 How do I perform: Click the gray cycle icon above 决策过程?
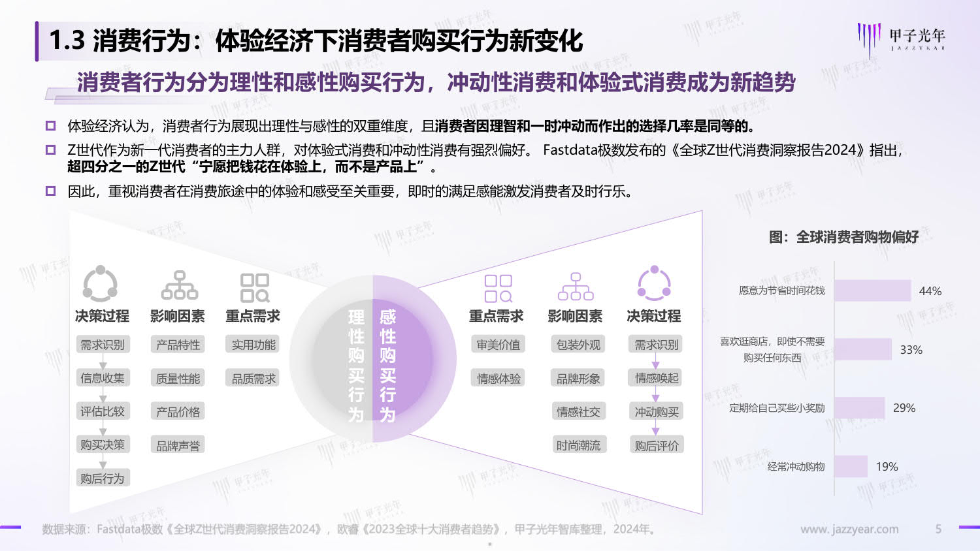click(100, 284)
